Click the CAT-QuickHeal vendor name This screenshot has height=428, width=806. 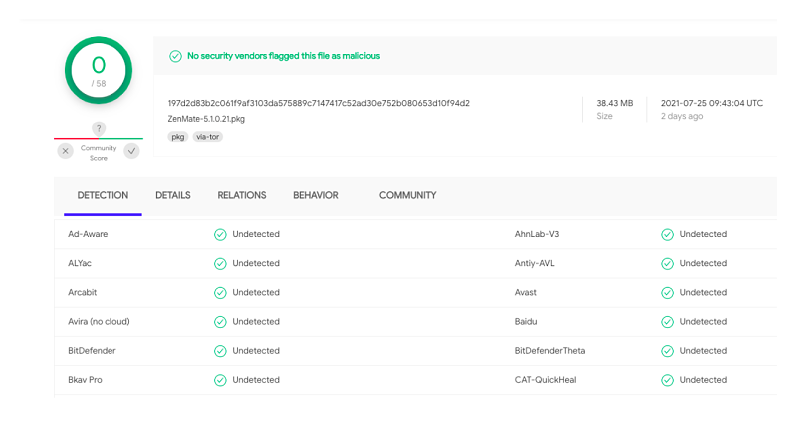pos(545,380)
